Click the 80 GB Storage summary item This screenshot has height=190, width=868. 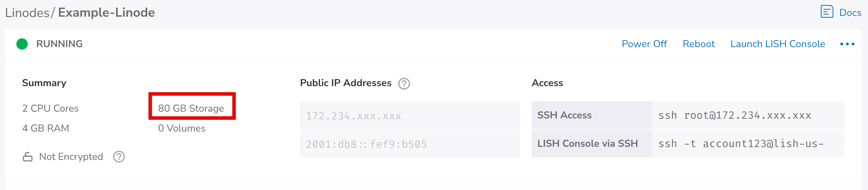[191, 108]
